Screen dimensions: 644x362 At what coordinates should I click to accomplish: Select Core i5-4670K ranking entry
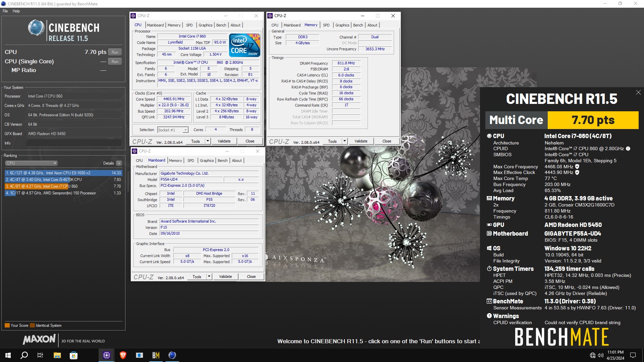(x=63, y=180)
